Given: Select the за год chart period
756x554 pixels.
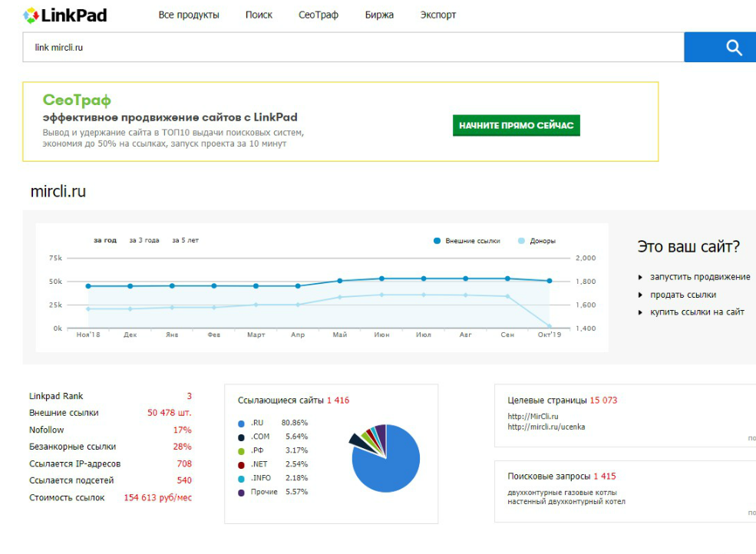Looking at the screenshot, I should 105,240.
